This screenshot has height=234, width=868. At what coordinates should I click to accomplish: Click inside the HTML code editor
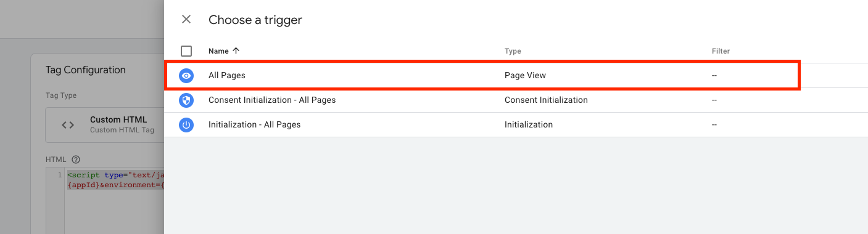point(114,203)
